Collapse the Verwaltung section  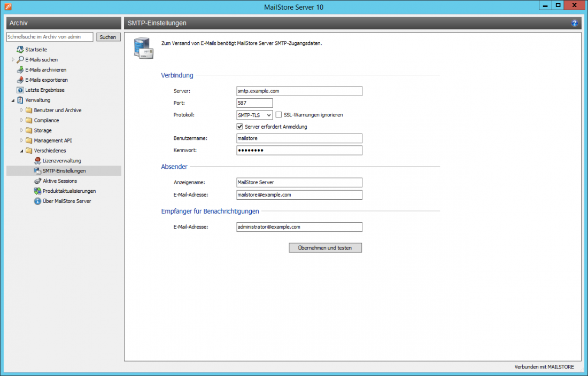coord(12,100)
